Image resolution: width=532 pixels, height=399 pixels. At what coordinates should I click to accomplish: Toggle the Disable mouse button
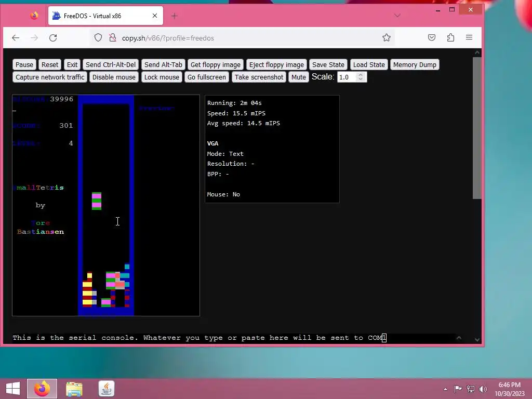point(114,77)
